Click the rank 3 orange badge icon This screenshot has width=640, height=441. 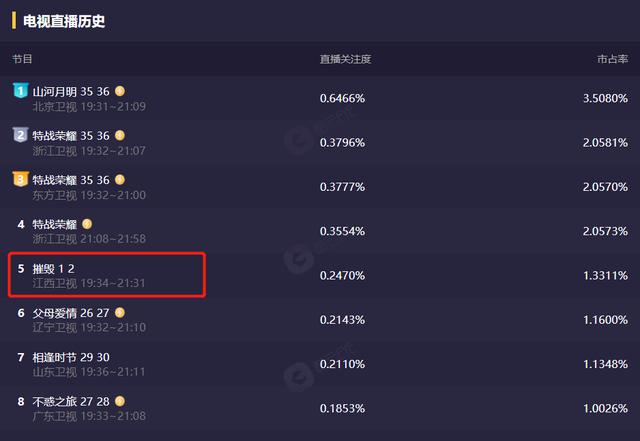(20, 179)
